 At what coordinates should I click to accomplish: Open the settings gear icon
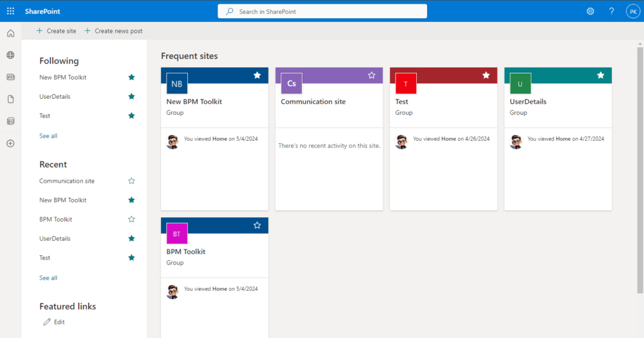coord(590,11)
